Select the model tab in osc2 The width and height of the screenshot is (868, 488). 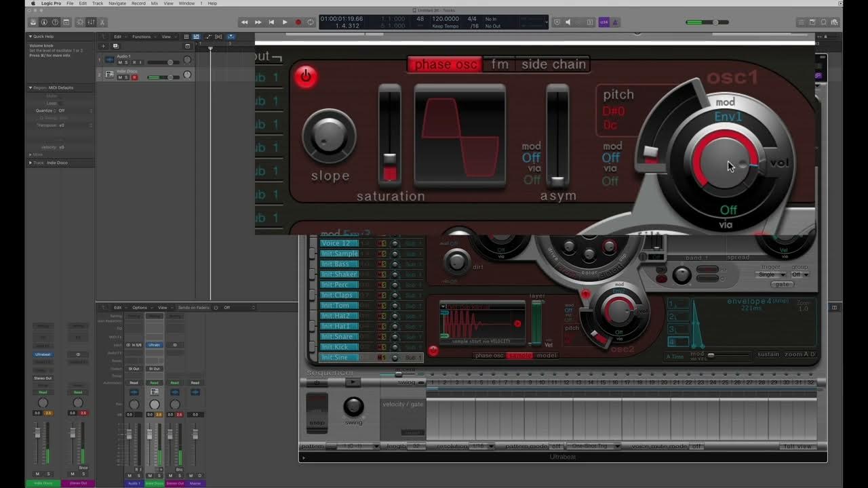[546, 355]
